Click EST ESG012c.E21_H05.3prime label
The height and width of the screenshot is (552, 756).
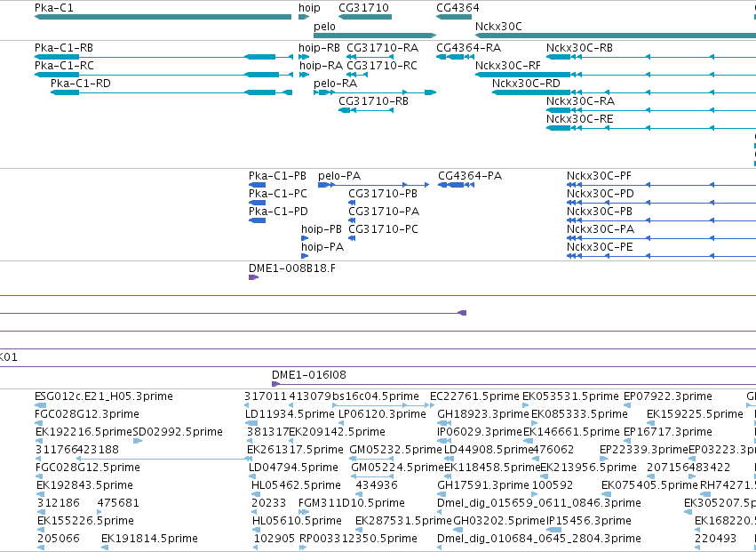[x=104, y=396]
